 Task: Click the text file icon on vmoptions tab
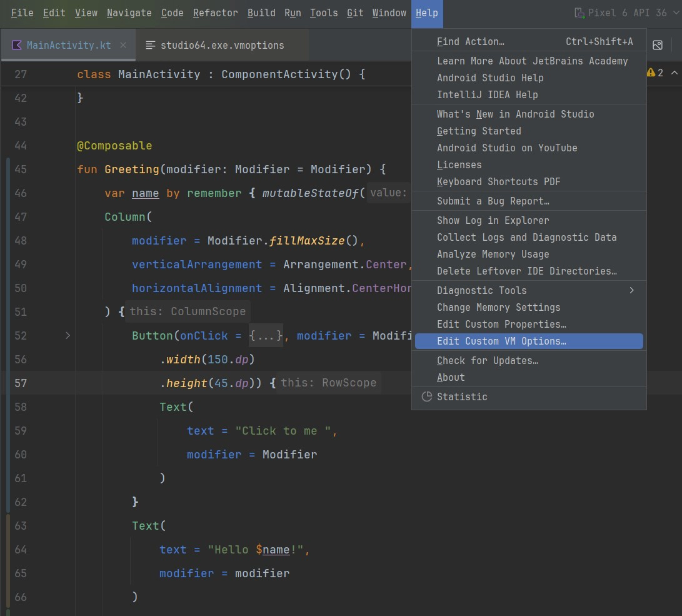point(150,45)
